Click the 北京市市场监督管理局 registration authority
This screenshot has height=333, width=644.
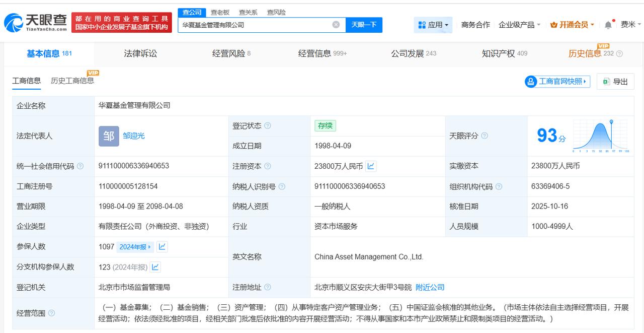(134, 287)
